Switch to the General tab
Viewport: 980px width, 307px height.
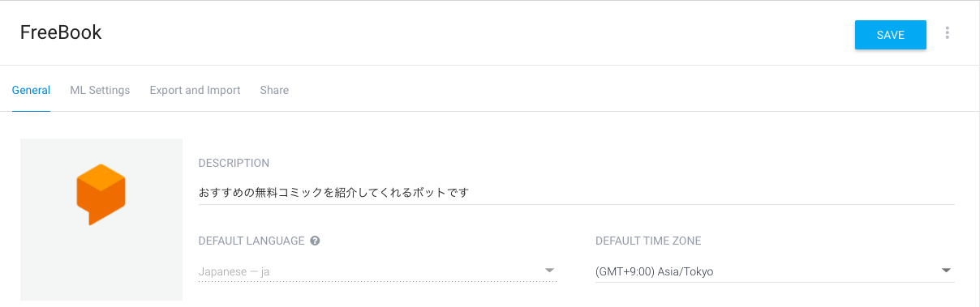31,90
